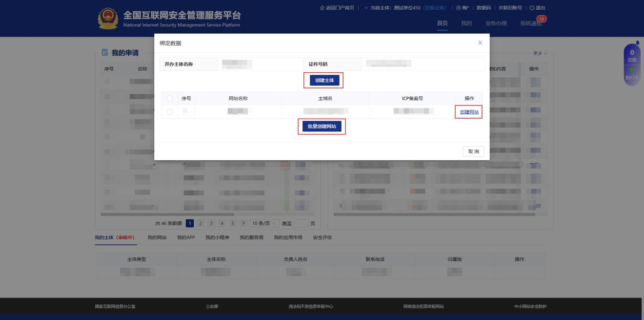Click the 我的申请 panel header icon
This screenshot has width=644, height=320.
104,53
